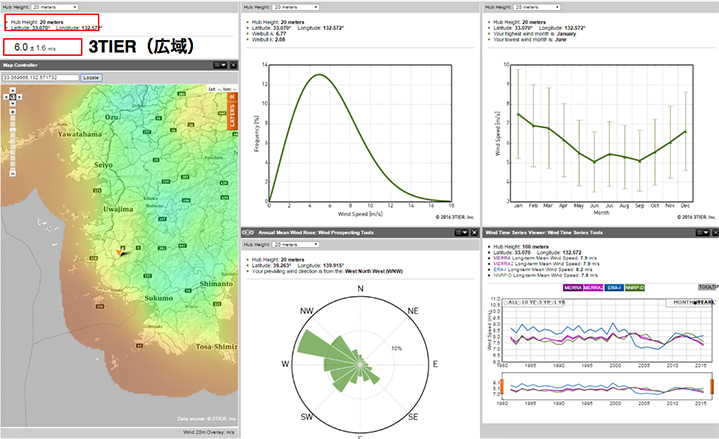The image size is (719, 439).
Task: Click the Wind Rose panel title bar icon
Action: [248, 233]
